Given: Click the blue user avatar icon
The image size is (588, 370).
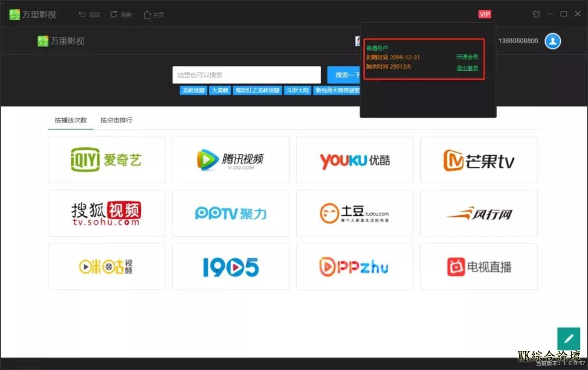Looking at the screenshot, I should tap(553, 41).
